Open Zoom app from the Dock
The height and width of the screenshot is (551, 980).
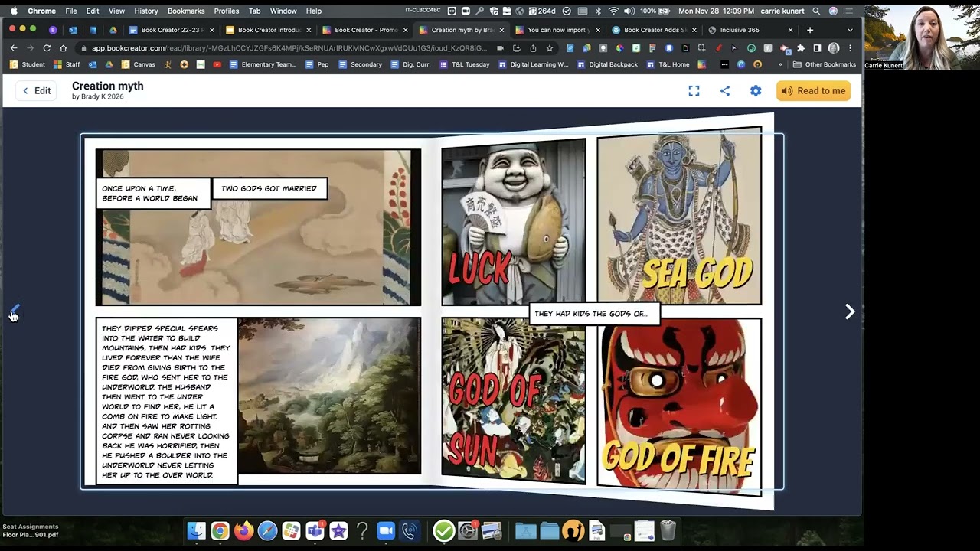tap(386, 530)
